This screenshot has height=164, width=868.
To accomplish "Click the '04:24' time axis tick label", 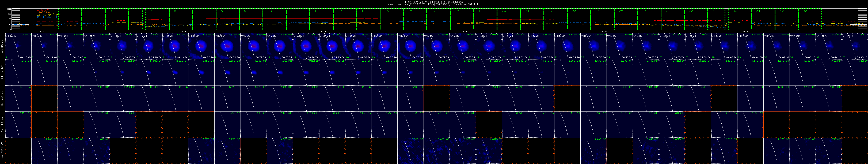I will pyautogui.click(x=324, y=32).
